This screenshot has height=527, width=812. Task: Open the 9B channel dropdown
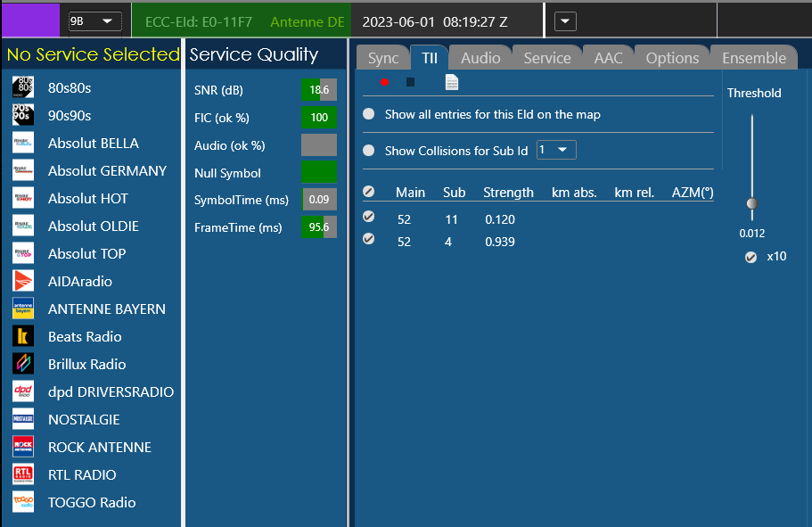95,21
